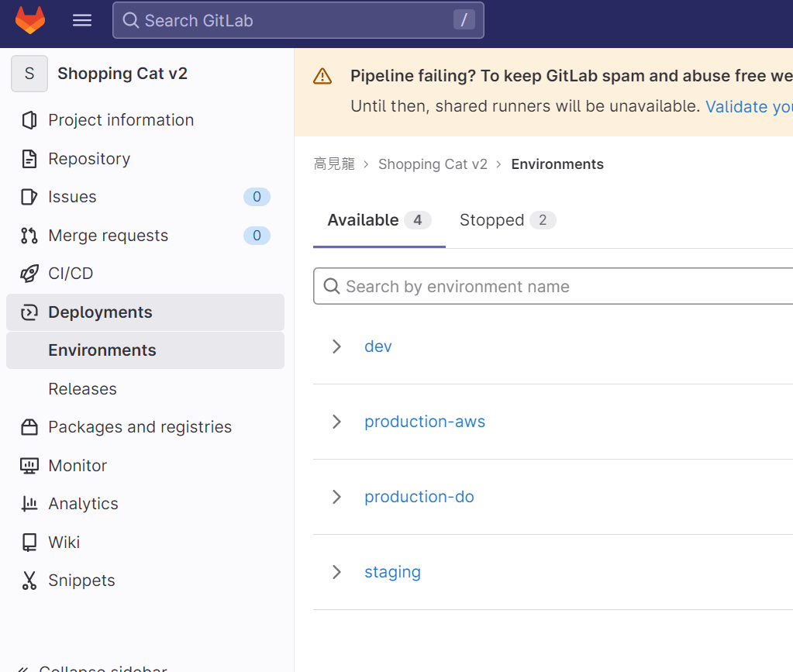Screen dimensions: 793x672
Task: Click Shopping Cat v2 breadcrumb link
Action: [433, 164]
